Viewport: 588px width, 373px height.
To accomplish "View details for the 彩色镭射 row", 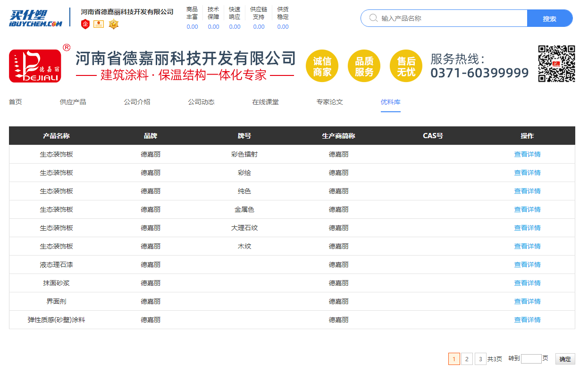I will pos(528,154).
